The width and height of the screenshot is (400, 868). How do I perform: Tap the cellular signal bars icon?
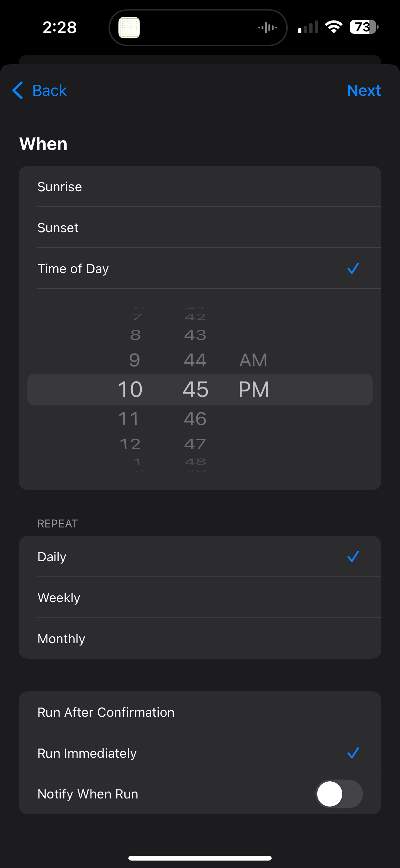click(x=308, y=27)
